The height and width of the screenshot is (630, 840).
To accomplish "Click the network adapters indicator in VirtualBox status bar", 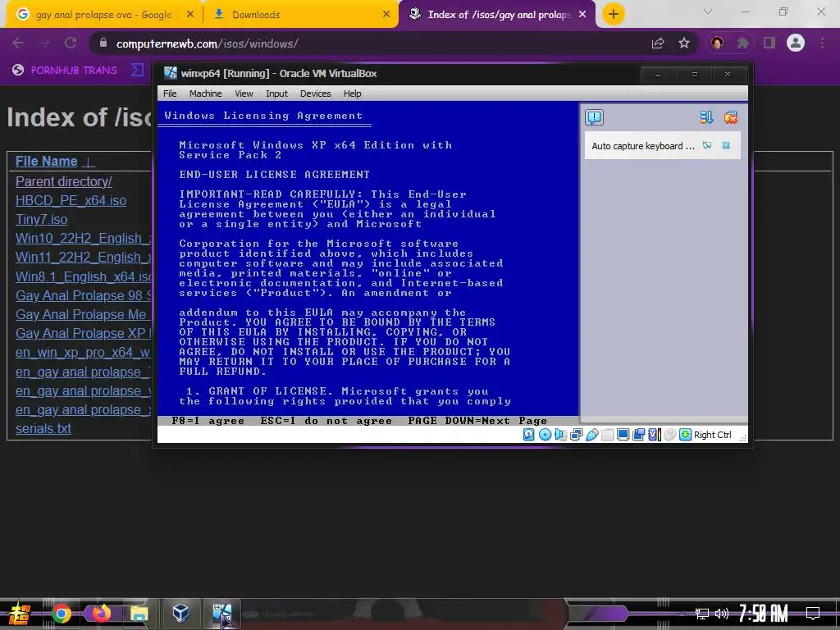I will (x=577, y=435).
